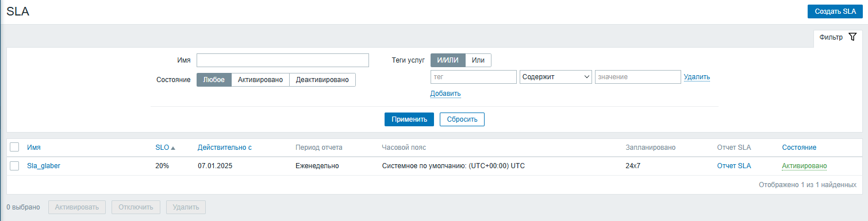The image size is (868, 221).
Task: Click Применить button
Action: click(x=409, y=119)
